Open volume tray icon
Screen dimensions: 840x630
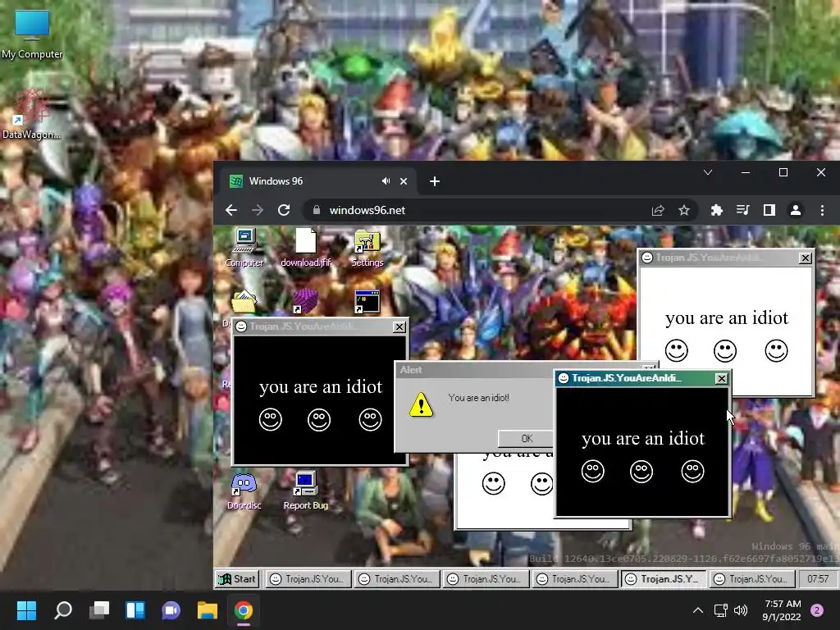(x=741, y=610)
